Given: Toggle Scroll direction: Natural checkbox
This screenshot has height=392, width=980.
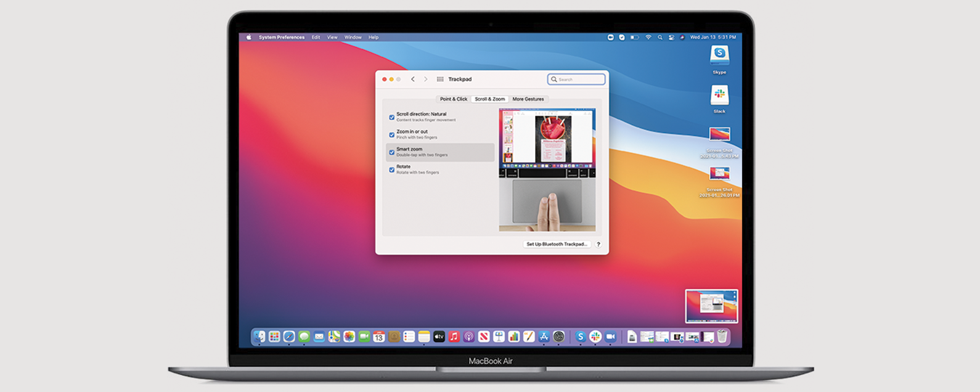Looking at the screenshot, I should pyautogui.click(x=391, y=117).
